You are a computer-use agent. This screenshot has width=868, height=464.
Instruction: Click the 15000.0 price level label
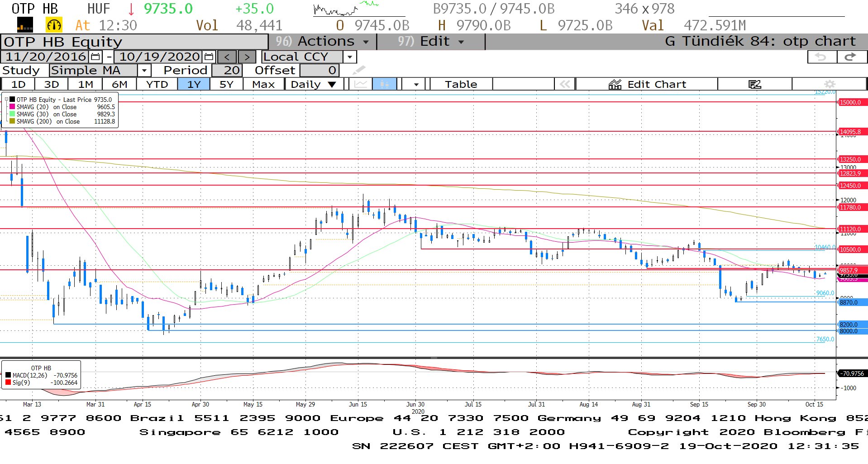tap(853, 102)
